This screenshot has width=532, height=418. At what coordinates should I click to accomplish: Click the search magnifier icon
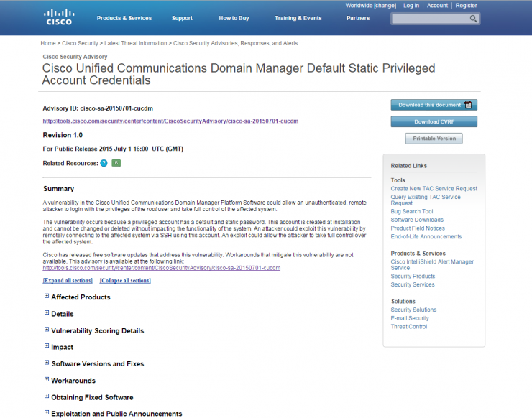click(x=473, y=19)
